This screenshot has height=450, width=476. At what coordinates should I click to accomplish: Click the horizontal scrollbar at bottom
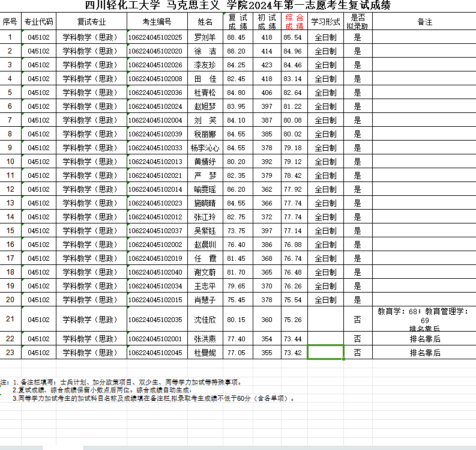pos(280,448)
